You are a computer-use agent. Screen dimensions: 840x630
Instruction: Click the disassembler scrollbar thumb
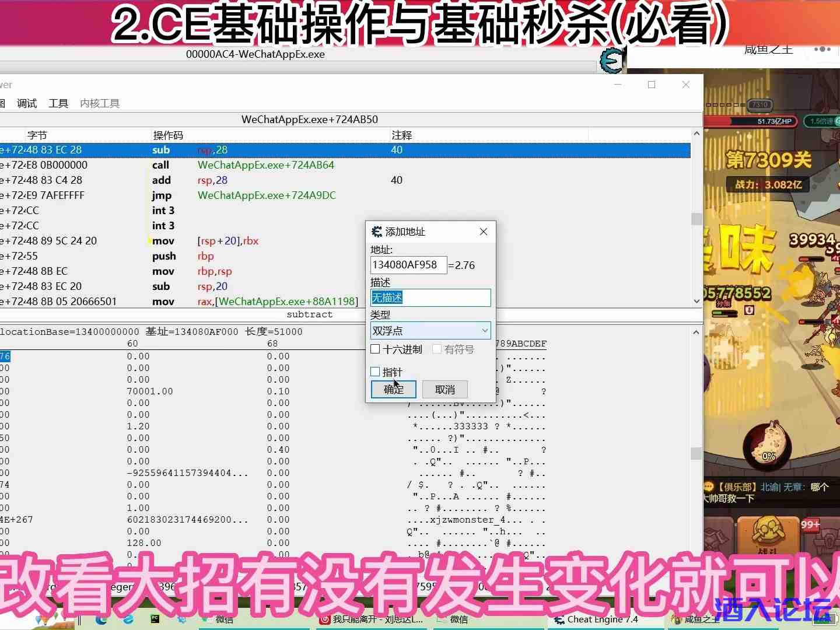click(x=696, y=219)
